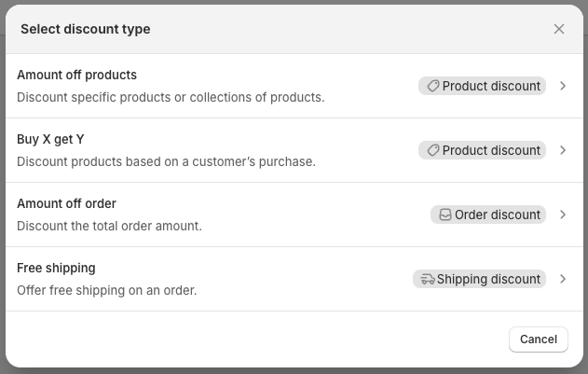
Task: Click the tag icon in Buy X get Y badge
Action: click(433, 150)
